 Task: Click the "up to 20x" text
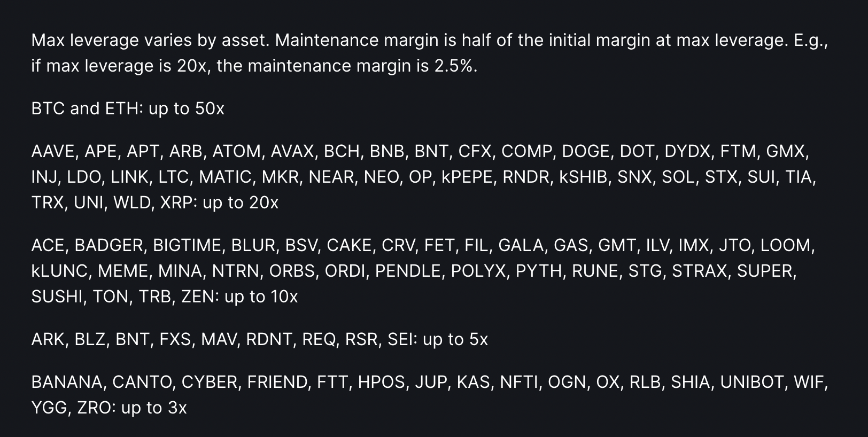pyautogui.click(x=241, y=202)
